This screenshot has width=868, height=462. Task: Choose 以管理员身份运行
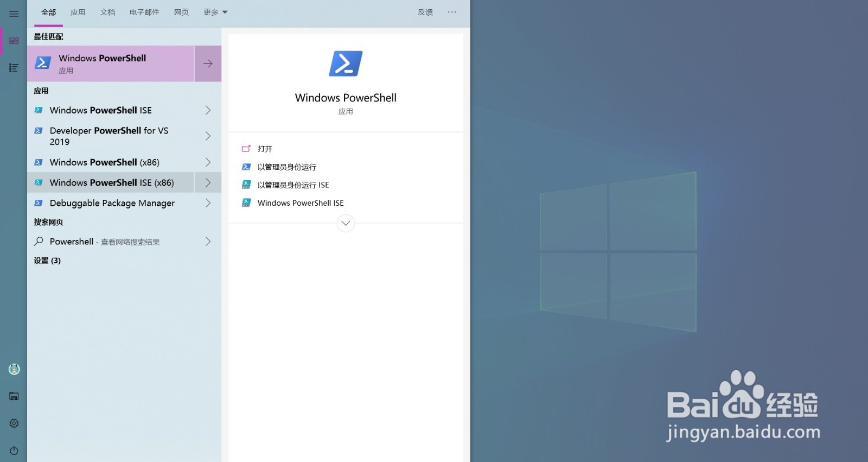(287, 167)
